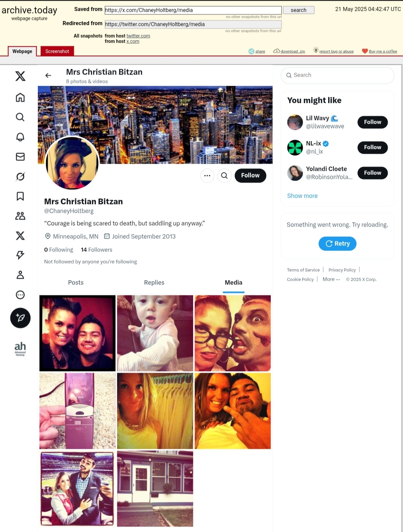Follow the Lil Wavy account

pos(372,122)
